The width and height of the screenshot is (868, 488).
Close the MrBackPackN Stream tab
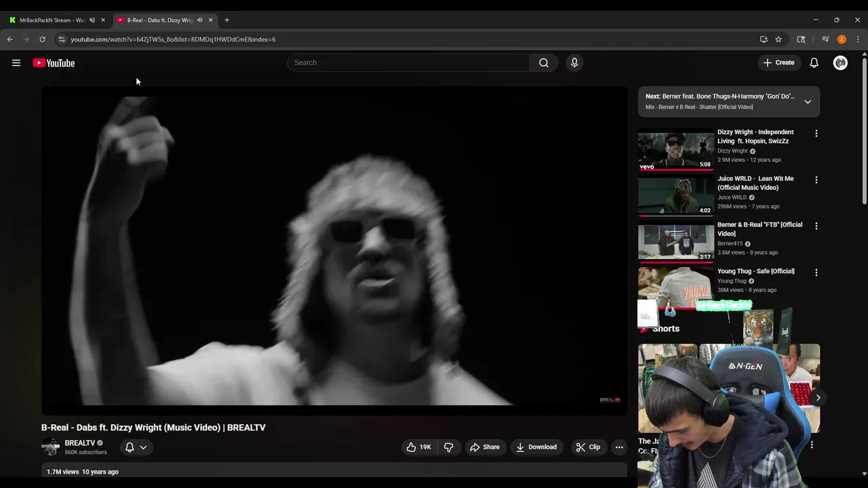pos(103,20)
